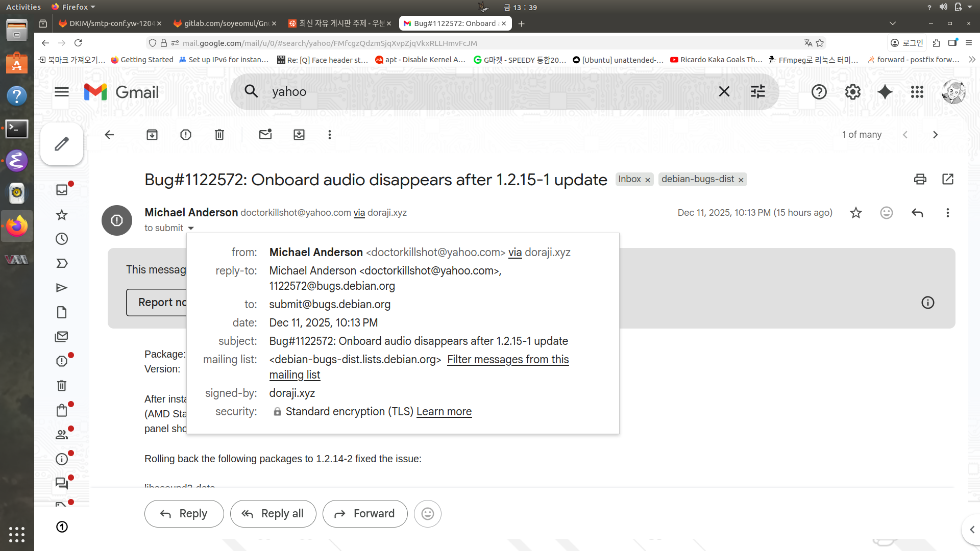Archive this email conversation
Image resolution: width=980 pixels, height=551 pixels.
click(152, 135)
